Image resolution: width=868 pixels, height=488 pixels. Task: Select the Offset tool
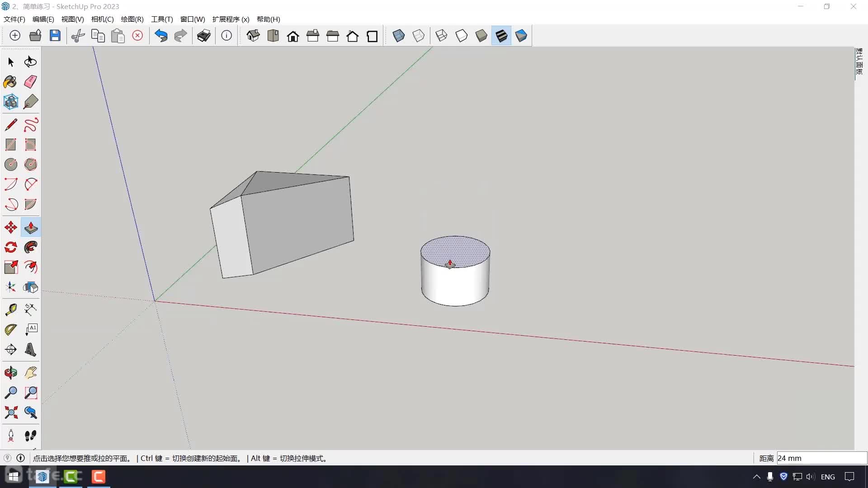31,267
